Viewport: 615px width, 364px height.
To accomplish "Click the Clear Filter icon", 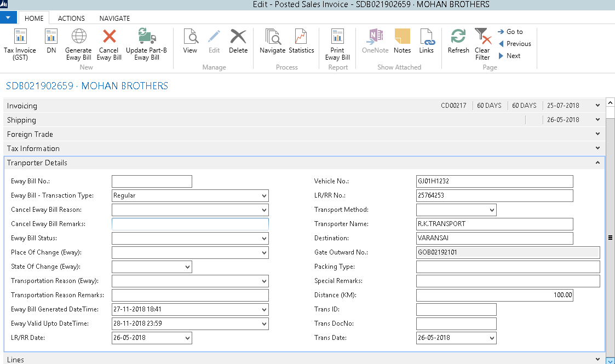I will click(482, 37).
